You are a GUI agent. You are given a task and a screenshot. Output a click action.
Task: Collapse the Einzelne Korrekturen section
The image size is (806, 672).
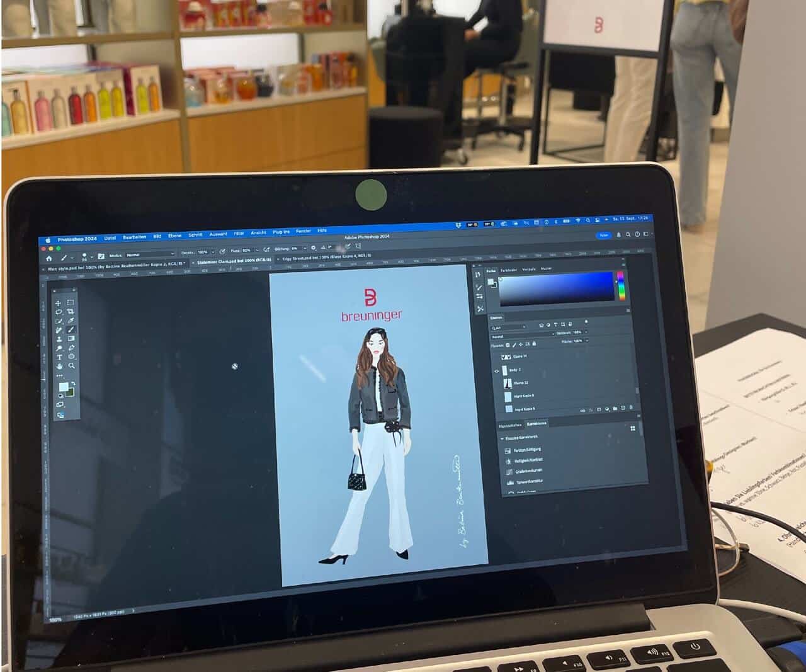502,438
